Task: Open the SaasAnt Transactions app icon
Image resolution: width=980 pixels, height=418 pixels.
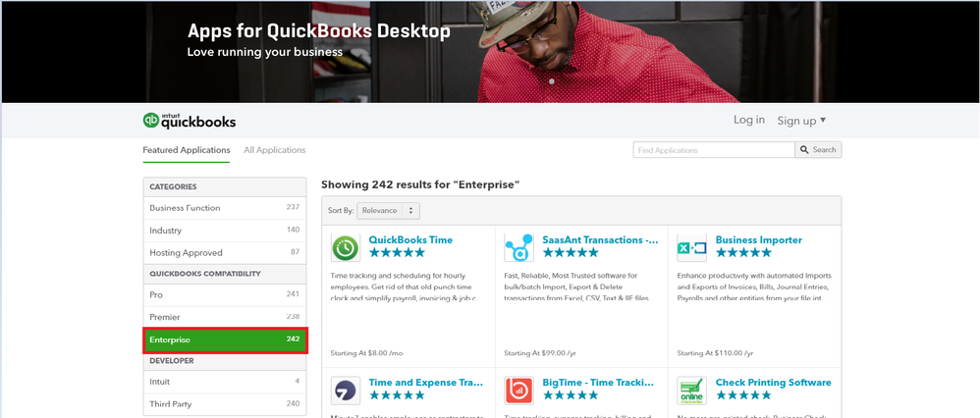Action: [x=518, y=248]
